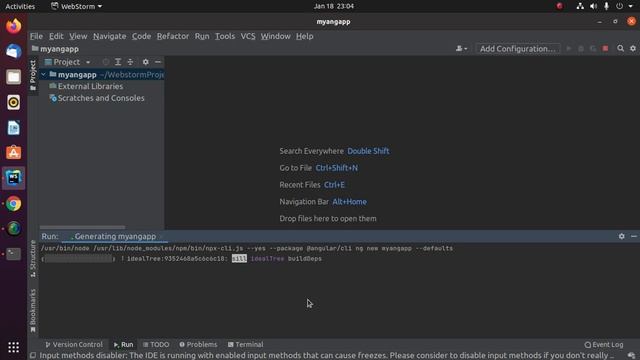The height and width of the screenshot is (360, 640).
Task: Select External Libraries in project tree
Action: [x=90, y=86]
